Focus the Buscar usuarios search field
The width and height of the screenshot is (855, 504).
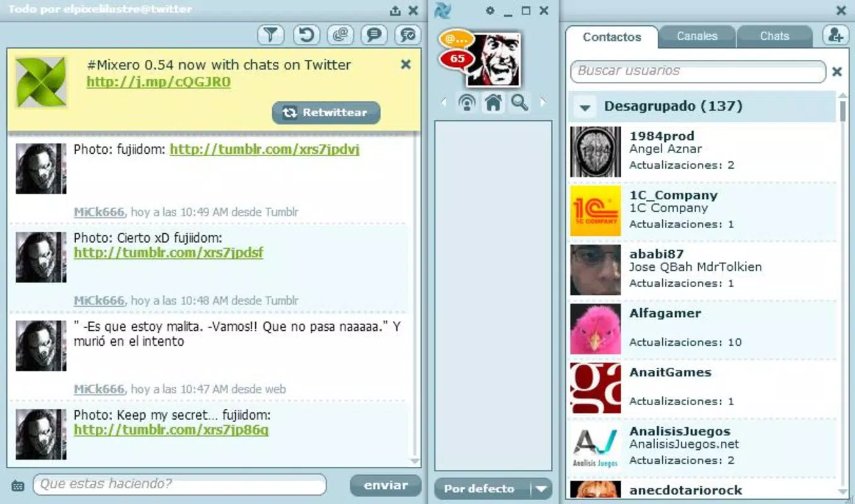698,71
